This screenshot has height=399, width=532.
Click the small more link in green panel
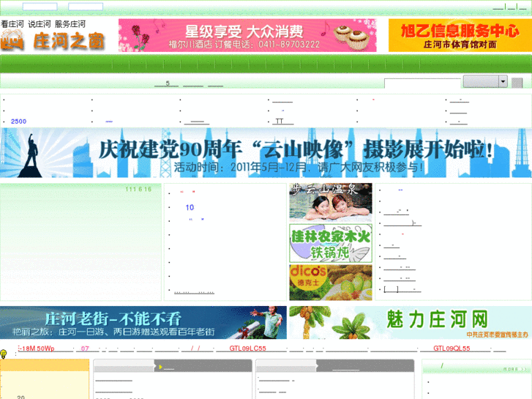(x=514, y=369)
